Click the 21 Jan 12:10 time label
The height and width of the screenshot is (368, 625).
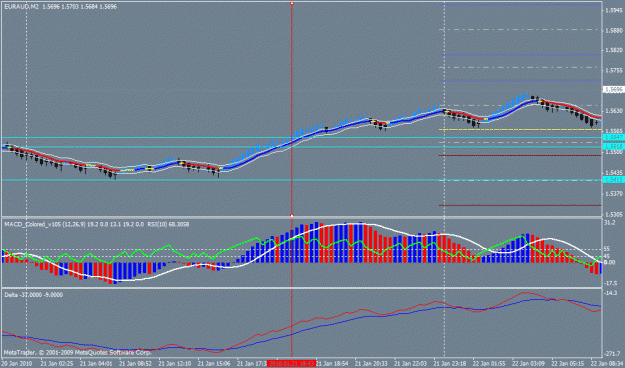[x=175, y=364]
